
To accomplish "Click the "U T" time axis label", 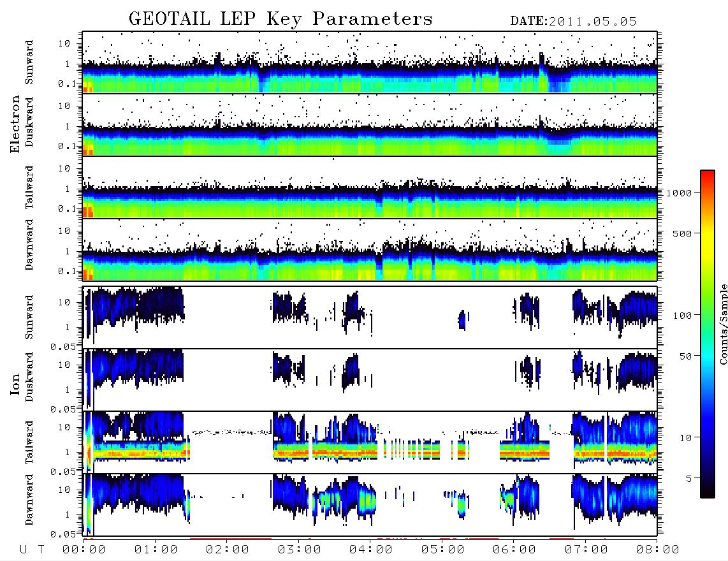I will coord(32,550).
